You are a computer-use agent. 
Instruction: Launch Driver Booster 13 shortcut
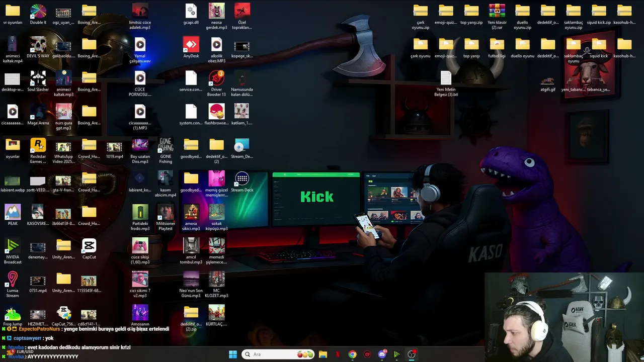tap(216, 84)
